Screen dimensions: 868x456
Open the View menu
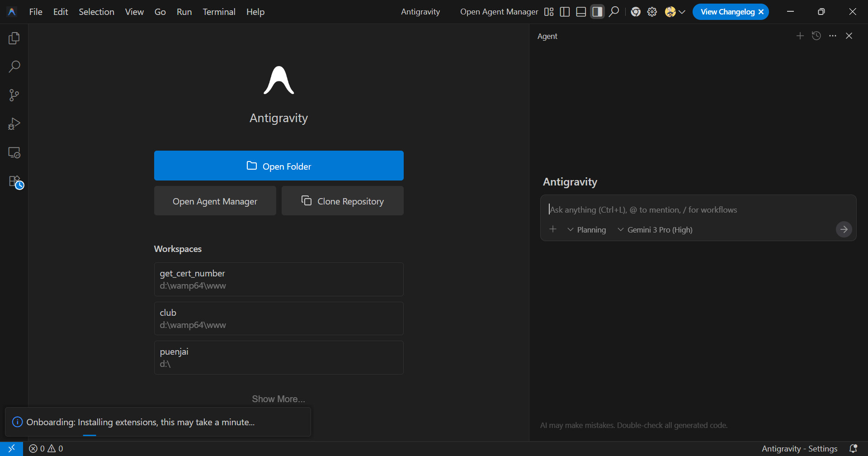click(x=134, y=12)
